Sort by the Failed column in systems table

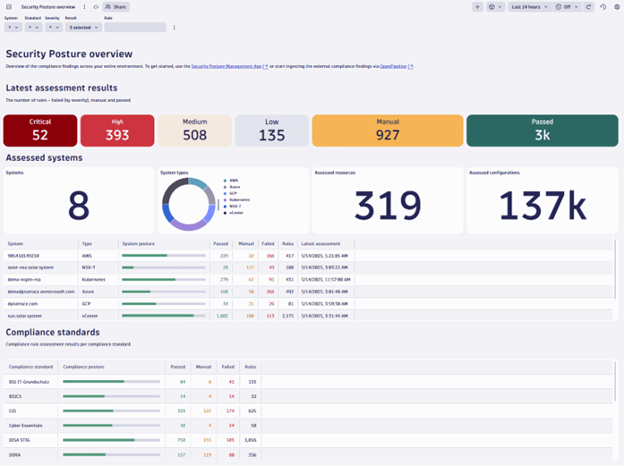(x=269, y=243)
